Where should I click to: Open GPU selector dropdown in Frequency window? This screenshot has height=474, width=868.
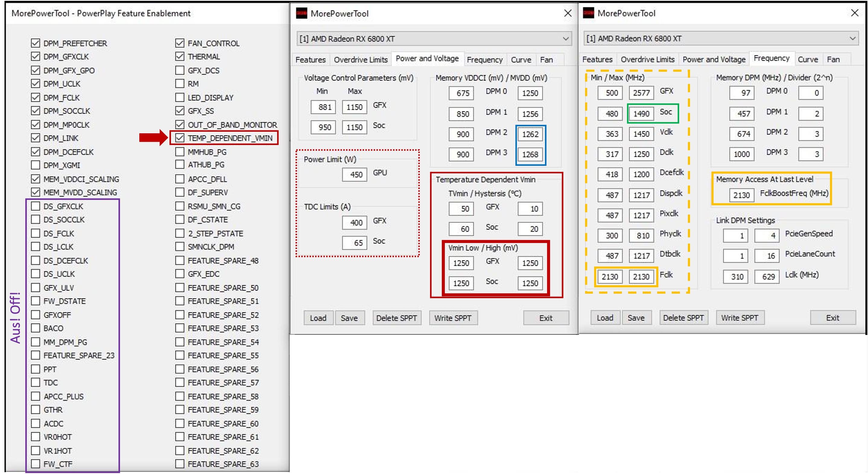(x=853, y=38)
